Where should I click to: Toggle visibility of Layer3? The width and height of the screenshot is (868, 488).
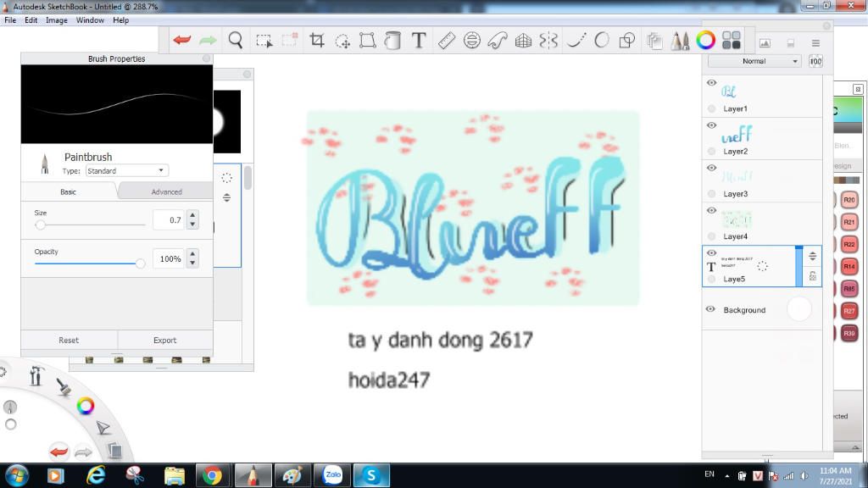point(711,169)
